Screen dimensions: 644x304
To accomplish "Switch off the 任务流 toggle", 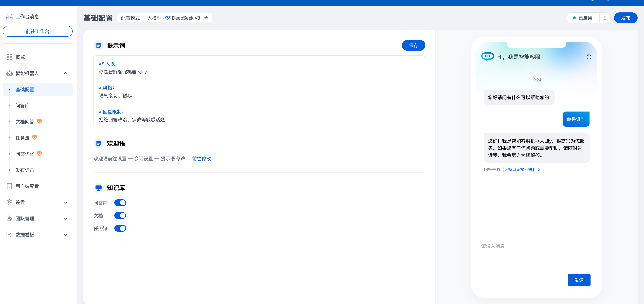I will point(120,228).
